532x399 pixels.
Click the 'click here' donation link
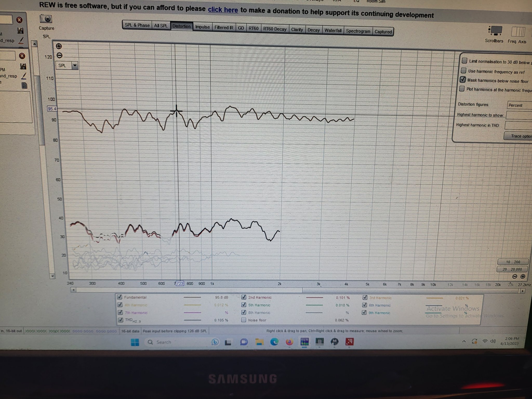223,10
